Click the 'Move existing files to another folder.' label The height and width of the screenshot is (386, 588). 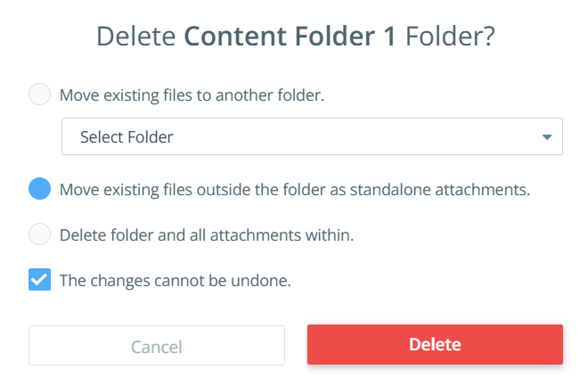point(191,94)
